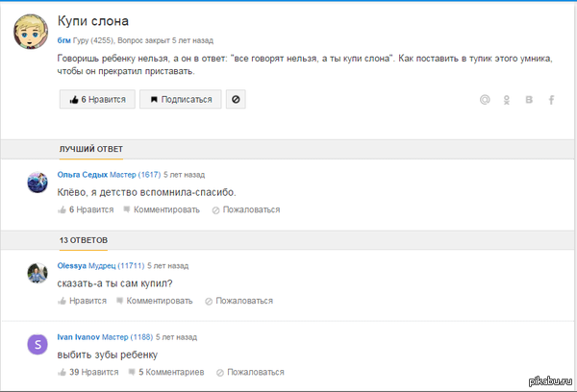Share via the Odnoklassniki icon
This screenshot has width=577, height=392.
pos(507,100)
